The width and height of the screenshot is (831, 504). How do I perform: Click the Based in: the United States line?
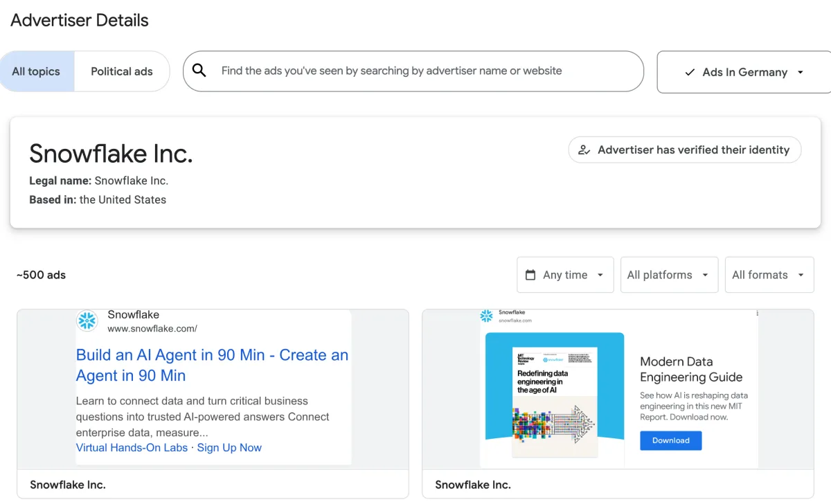click(98, 199)
